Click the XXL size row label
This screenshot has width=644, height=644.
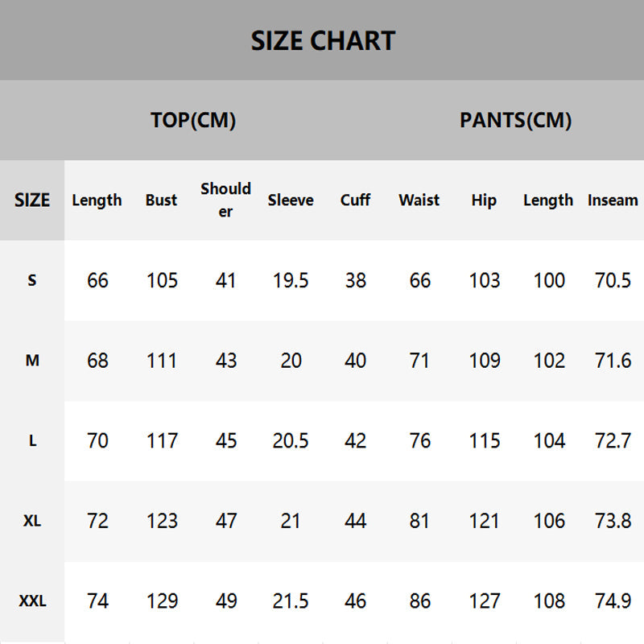tap(32, 601)
